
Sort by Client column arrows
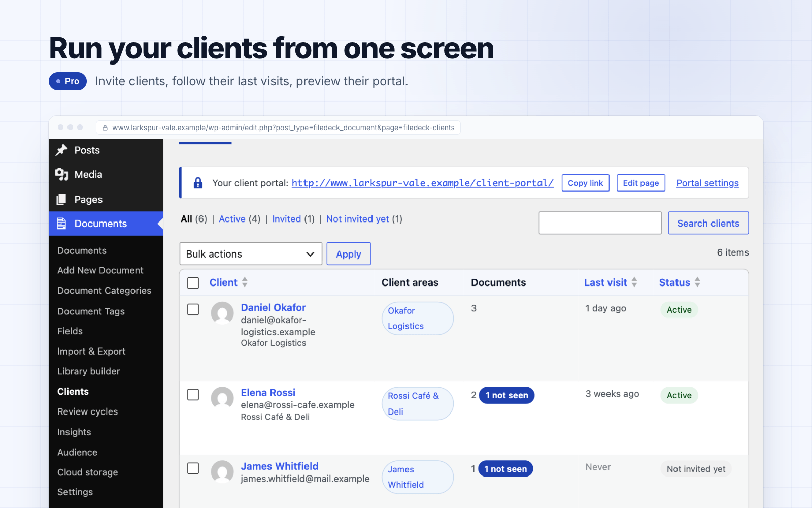click(245, 282)
